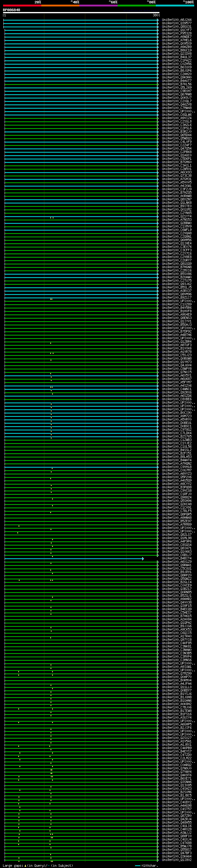Viewport: 197px width, 868px height.
Task: Select the UniRef100_B4BIT4 hit label
Action: [x=176, y=558]
